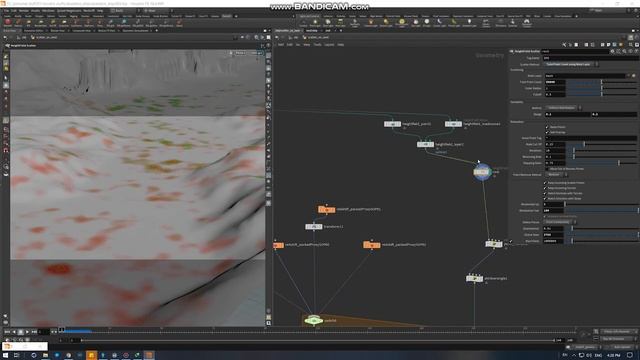Choose the Point Light shelf tool
This screenshot has width=640, height=360.
coord(315,23)
